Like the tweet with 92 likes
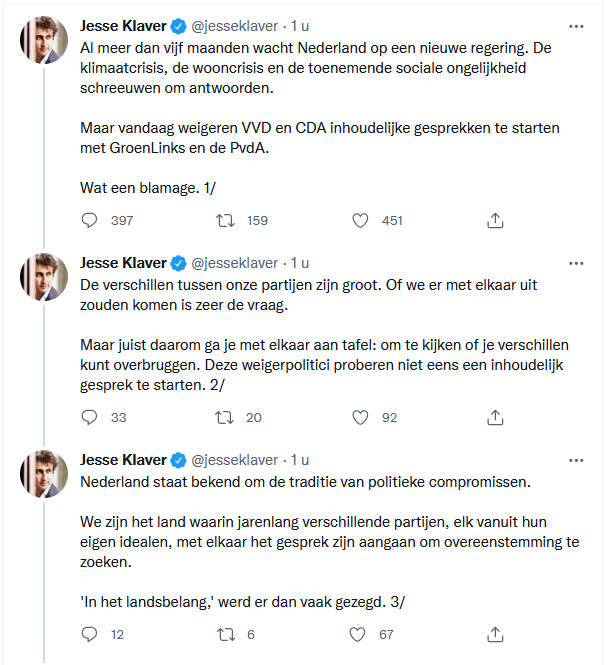 361,418
